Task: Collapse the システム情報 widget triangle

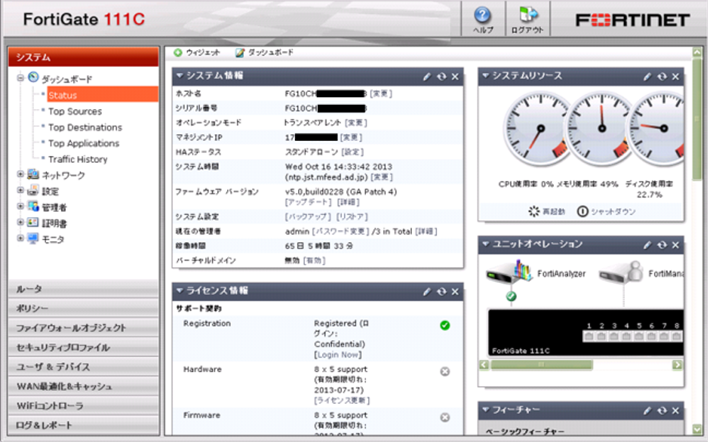Action: click(x=180, y=75)
